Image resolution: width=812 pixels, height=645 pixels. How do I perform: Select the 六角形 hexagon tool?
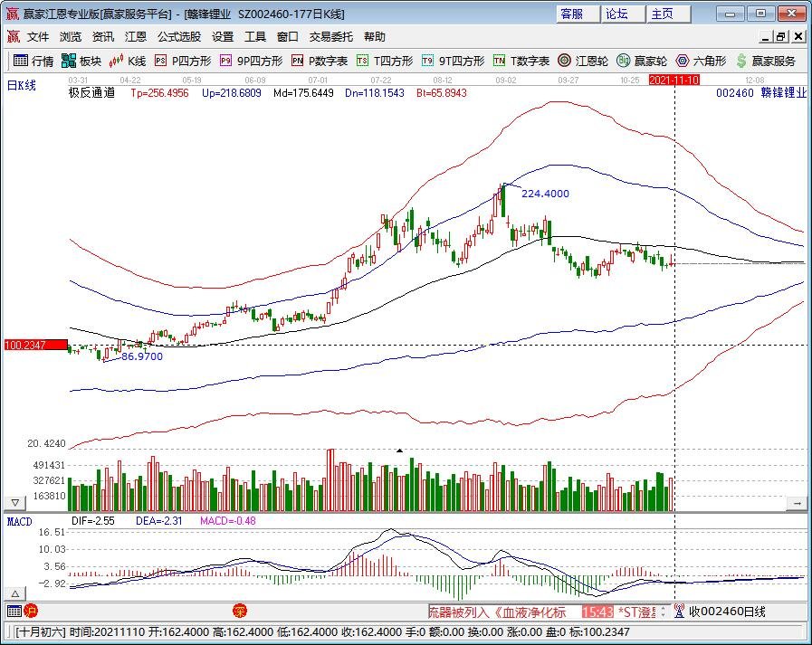click(700, 62)
